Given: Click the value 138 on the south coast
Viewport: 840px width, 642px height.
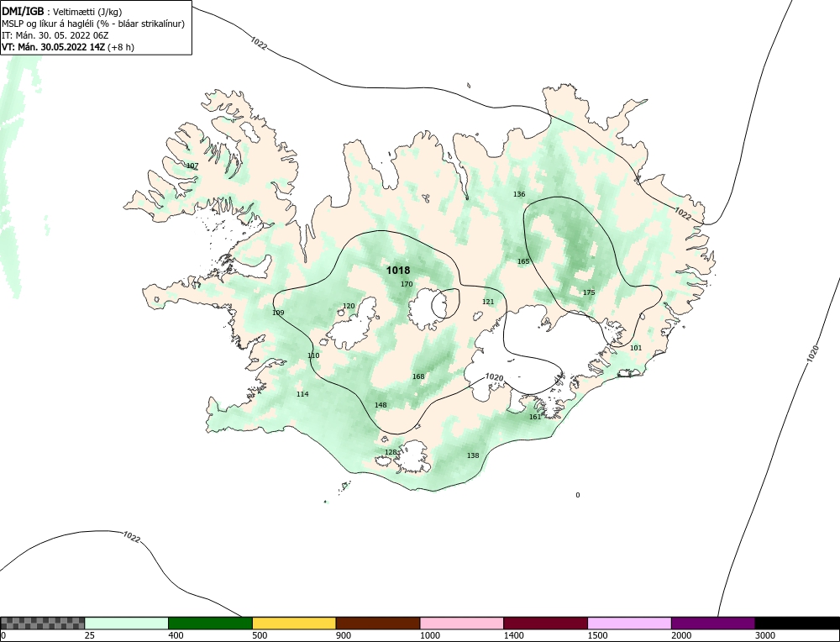Looking at the screenshot, I should pyautogui.click(x=473, y=456).
